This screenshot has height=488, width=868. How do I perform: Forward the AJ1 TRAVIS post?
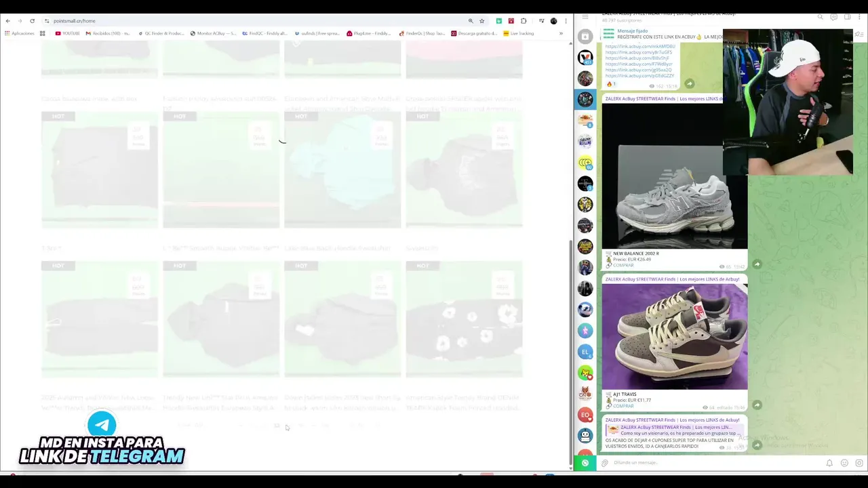click(x=757, y=405)
